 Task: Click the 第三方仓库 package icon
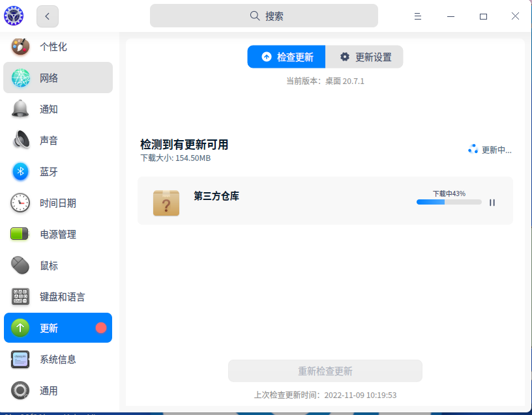pyautogui.click(x=166, y=201)
